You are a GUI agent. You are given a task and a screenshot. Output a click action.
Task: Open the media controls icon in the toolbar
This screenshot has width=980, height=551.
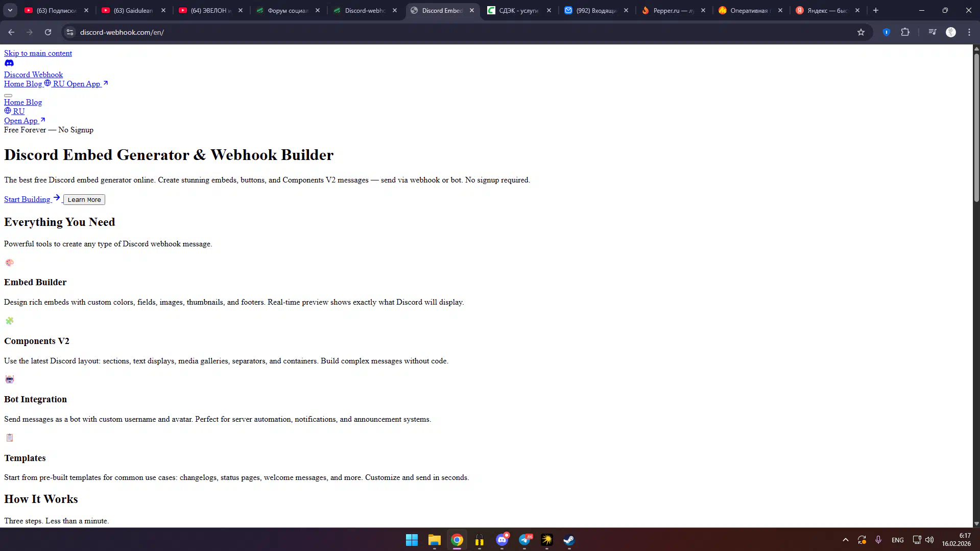[933, 32]
